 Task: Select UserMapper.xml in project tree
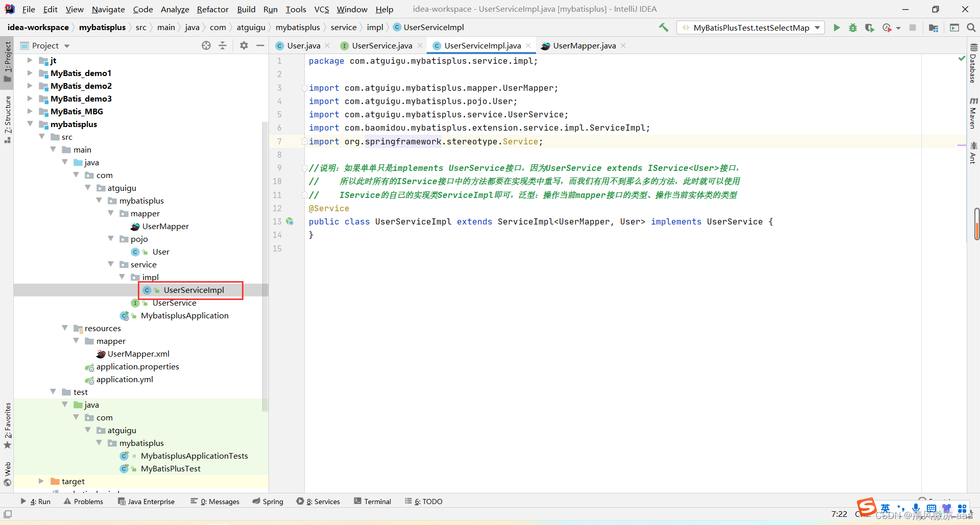pos(138,354)
